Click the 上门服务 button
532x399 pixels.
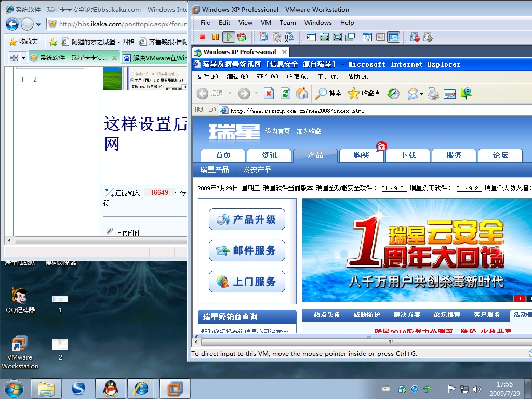247,282
